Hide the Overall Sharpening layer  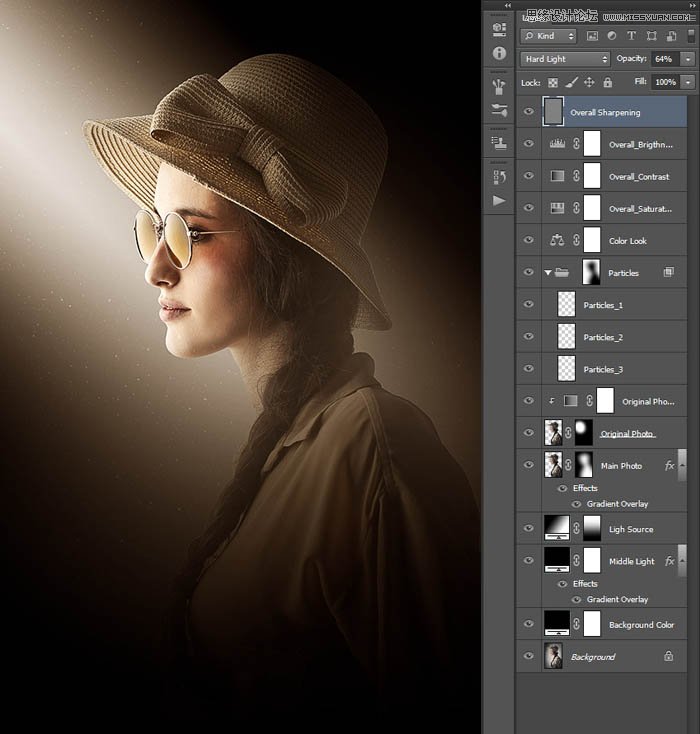[529, 112]
